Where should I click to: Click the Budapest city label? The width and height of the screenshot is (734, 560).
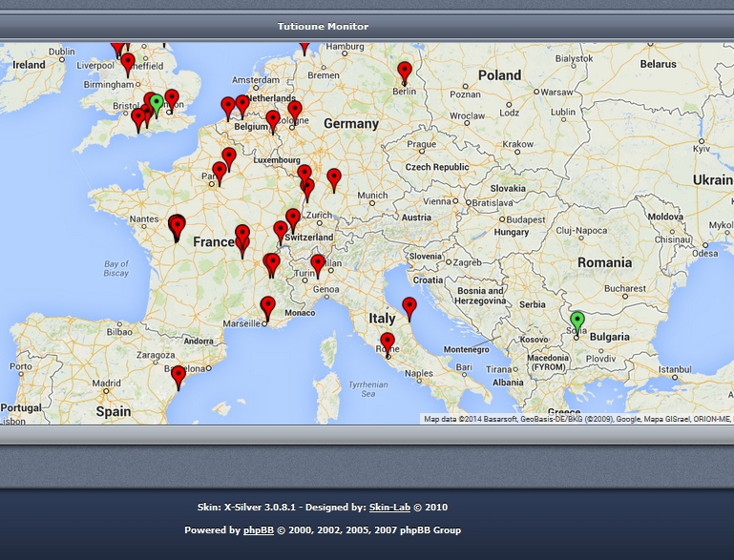(x=526, y=219)
